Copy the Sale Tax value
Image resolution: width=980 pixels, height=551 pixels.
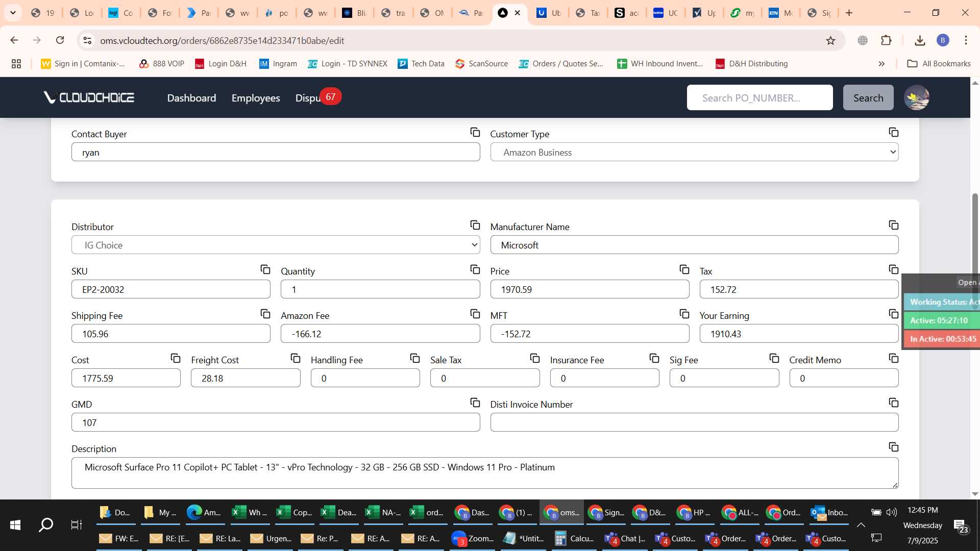pyautogui.click(x=535, y=359)
